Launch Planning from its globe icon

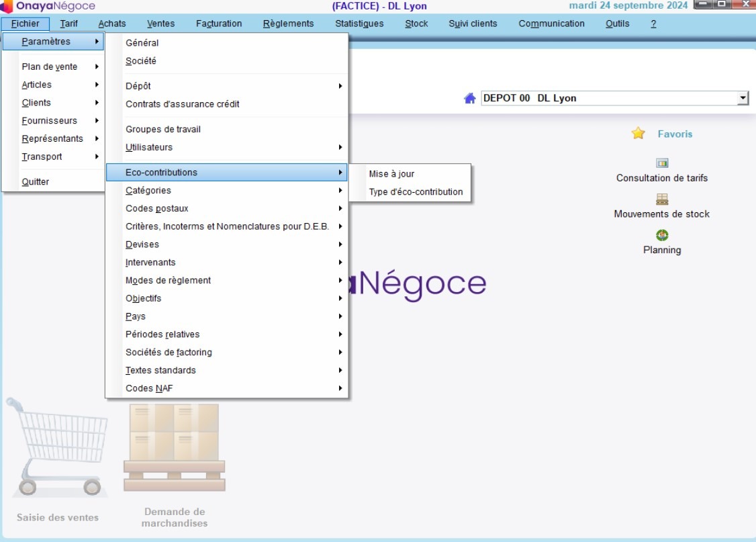[662, 234]
